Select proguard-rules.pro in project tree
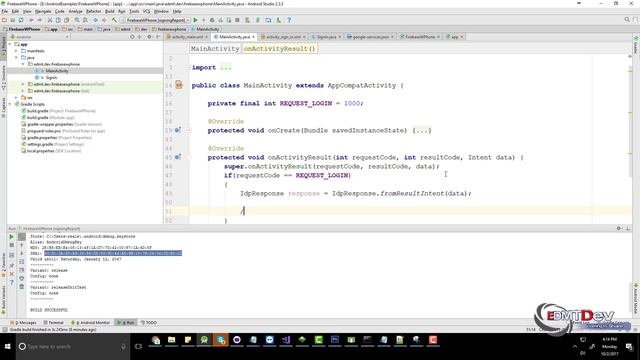The image size is (640, 360). 44,131
